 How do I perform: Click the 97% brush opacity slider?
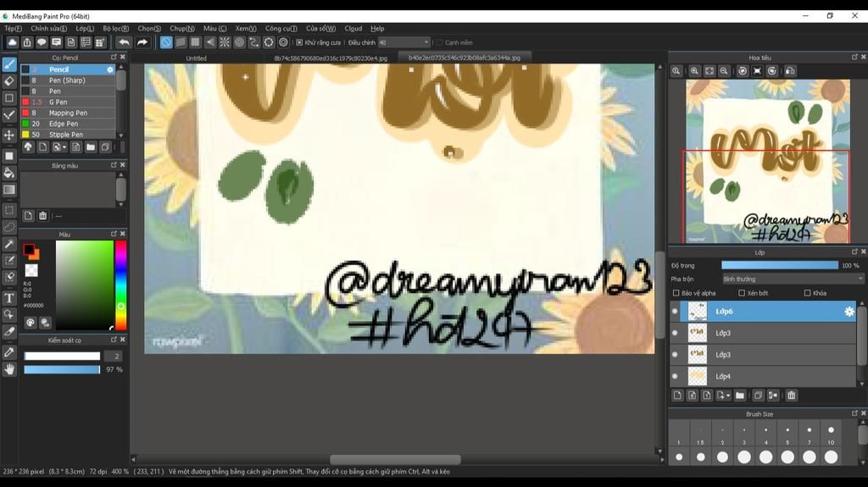pyautogui.click(x=62, y=369)
